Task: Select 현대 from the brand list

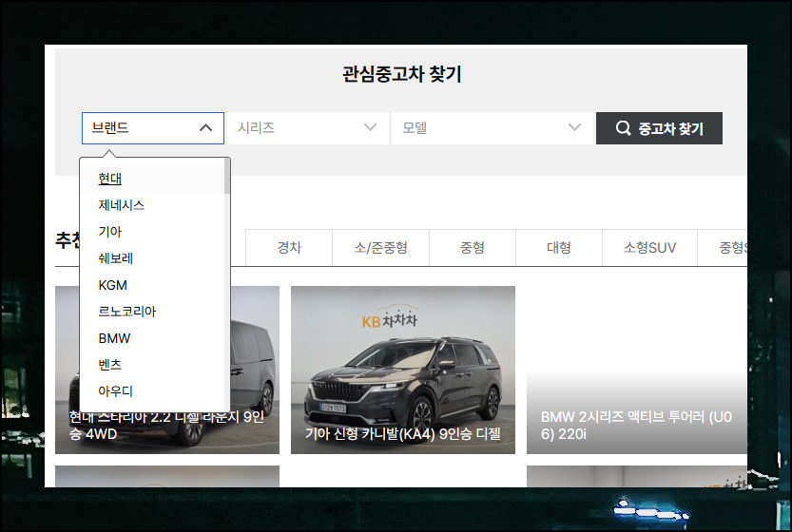Action: coord(154,179)
